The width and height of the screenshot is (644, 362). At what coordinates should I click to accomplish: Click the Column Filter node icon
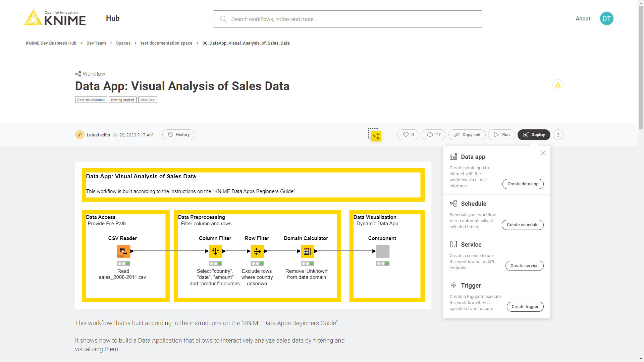click(215, 251)
